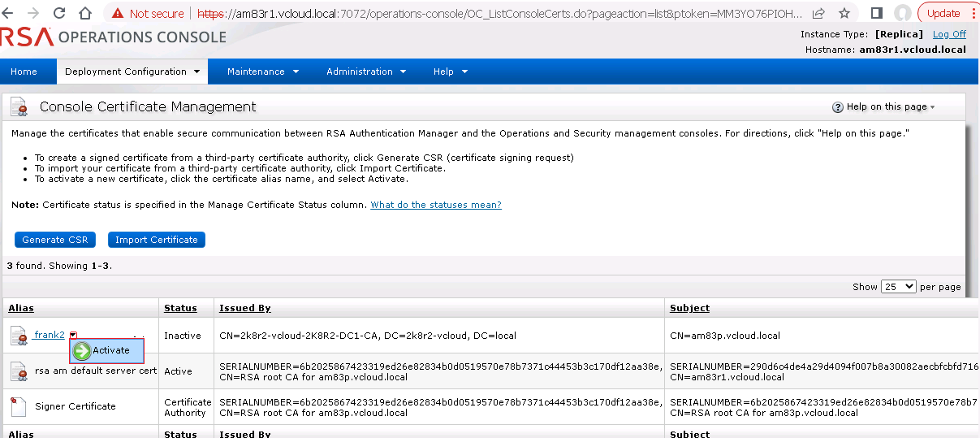This screenshot has width=980, height=438.
Task: Click the rsa am default server cert icon
Action: (19, 371)
